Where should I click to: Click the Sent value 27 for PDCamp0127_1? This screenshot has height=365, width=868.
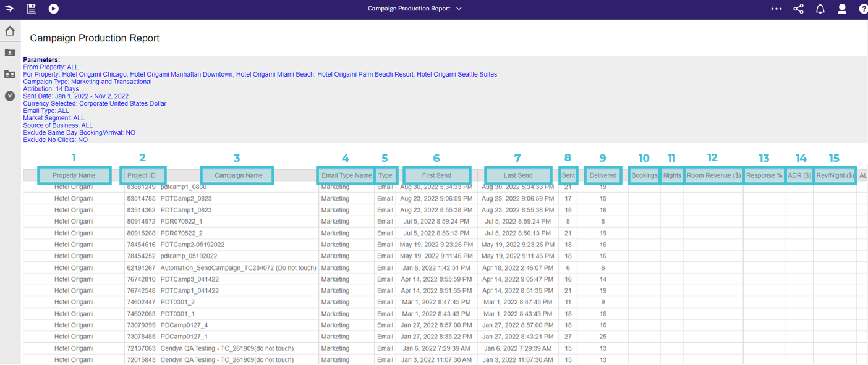pyautogui.click(x=568, y=337)
